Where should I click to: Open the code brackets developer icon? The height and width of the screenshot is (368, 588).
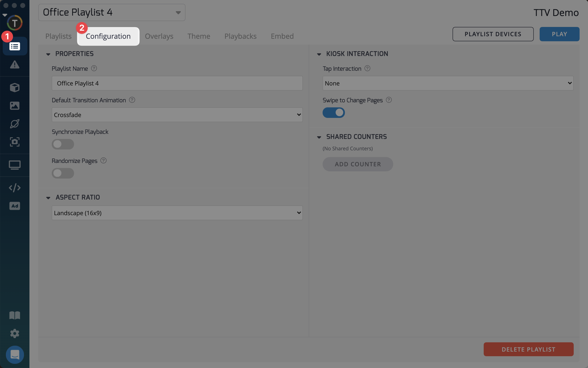[15, 188]
